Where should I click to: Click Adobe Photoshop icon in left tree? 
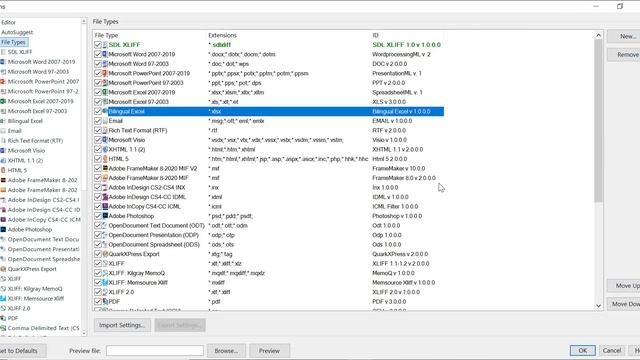coord(3,229)
